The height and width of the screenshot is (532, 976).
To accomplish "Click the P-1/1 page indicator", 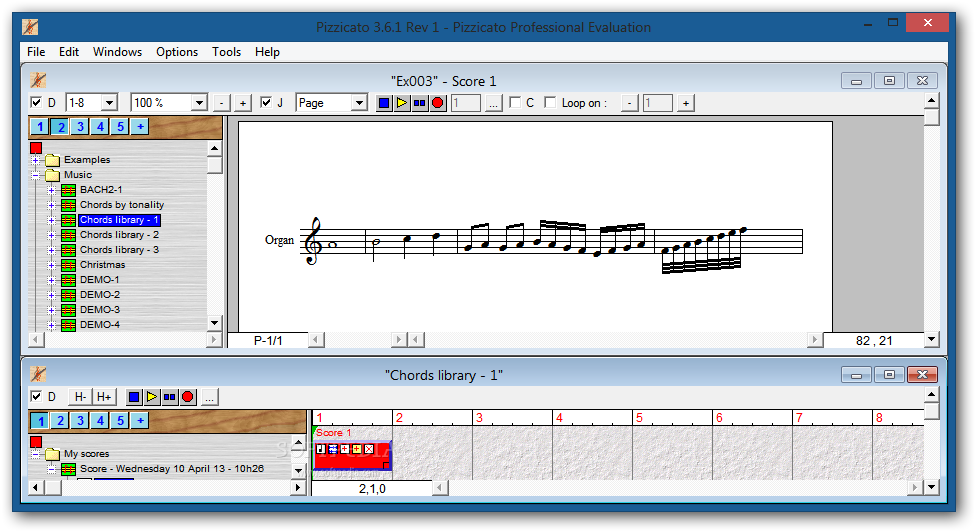I will point(268,340).
